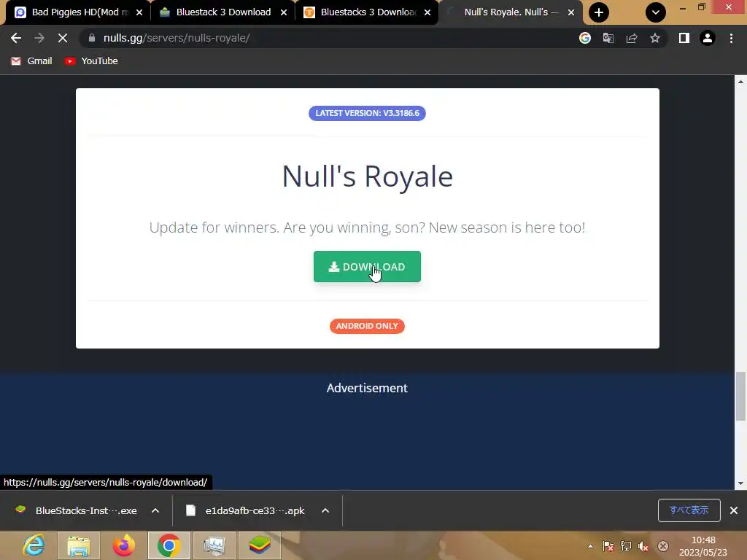
Task: Open the YouTube bookmark
Action: pos(91,61)
